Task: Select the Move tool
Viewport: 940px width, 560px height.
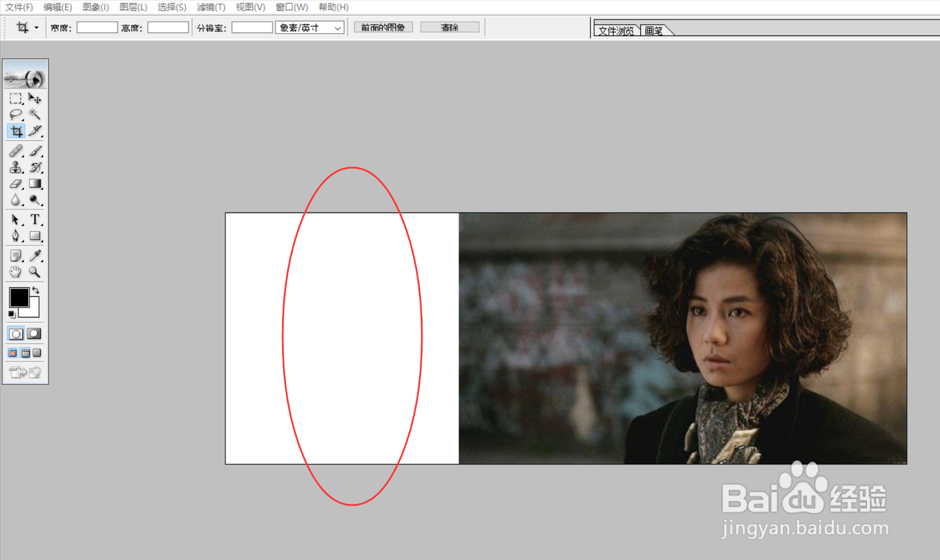Action: click(x=35, y=99)
